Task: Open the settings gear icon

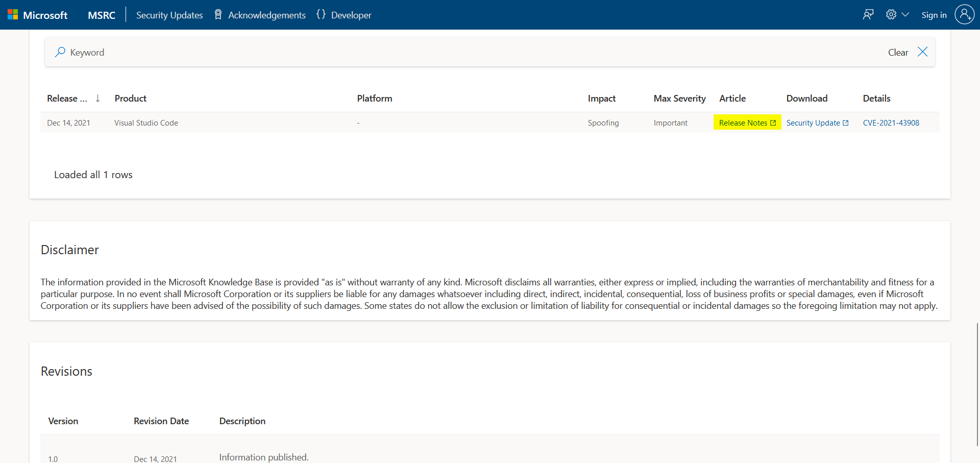Action: [891, 14]
